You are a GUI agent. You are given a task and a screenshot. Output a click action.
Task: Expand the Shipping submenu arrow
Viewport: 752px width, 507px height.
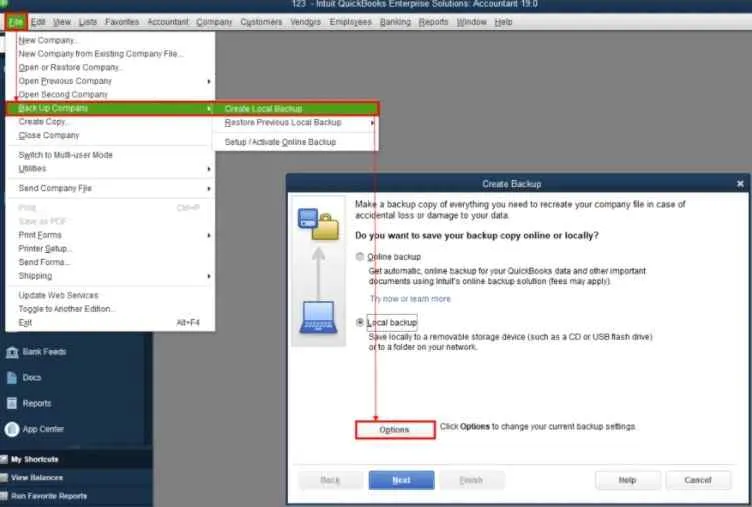point(209,276)
